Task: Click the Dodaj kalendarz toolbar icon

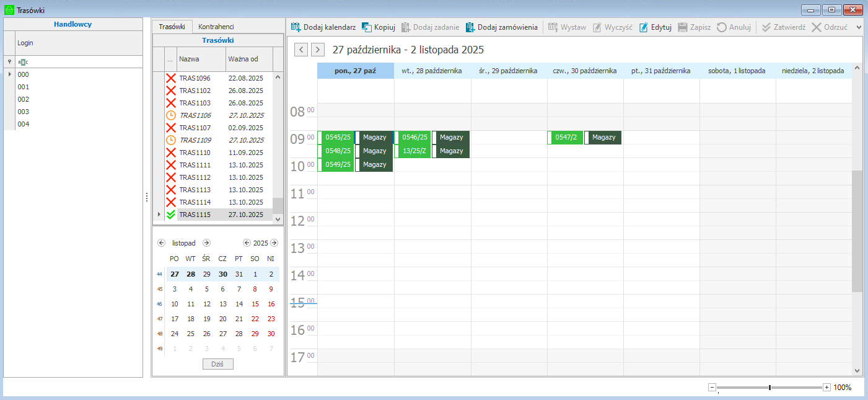Action: point(296,27)
